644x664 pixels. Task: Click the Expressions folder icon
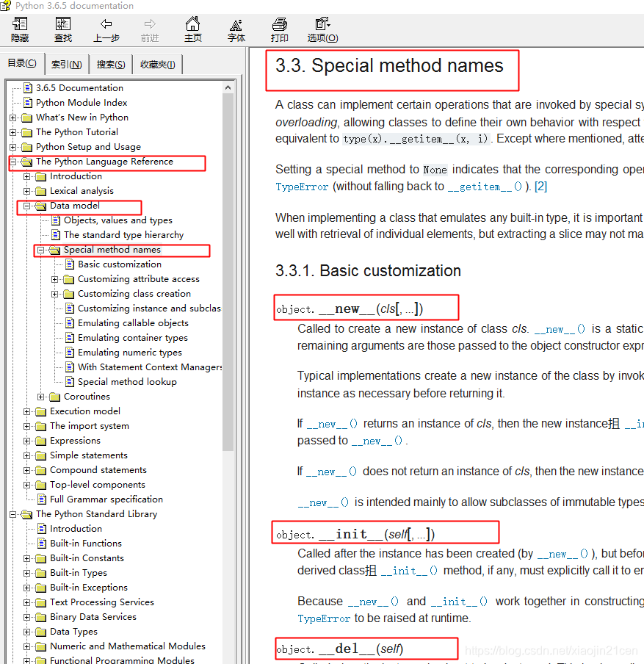[40, 441]
